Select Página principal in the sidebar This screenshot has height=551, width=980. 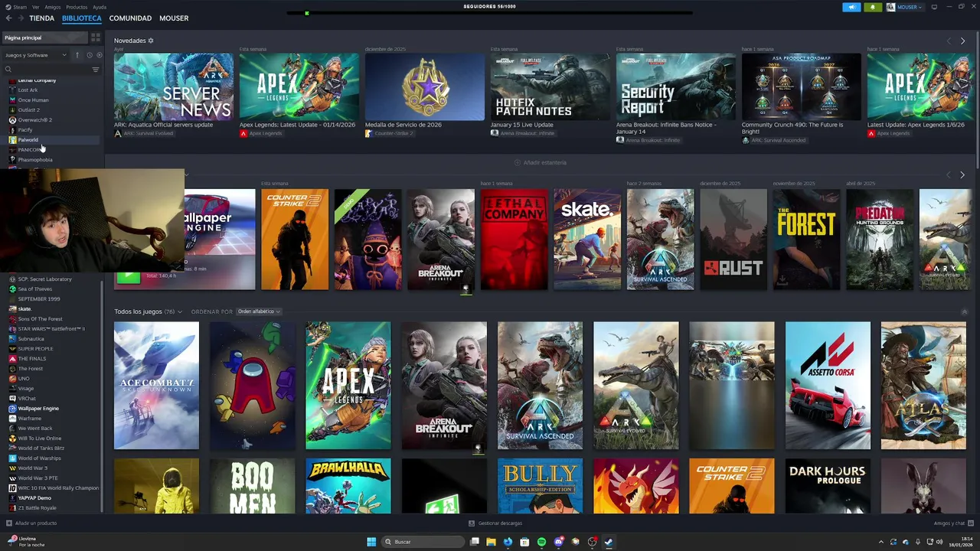[x=44, y=37]
